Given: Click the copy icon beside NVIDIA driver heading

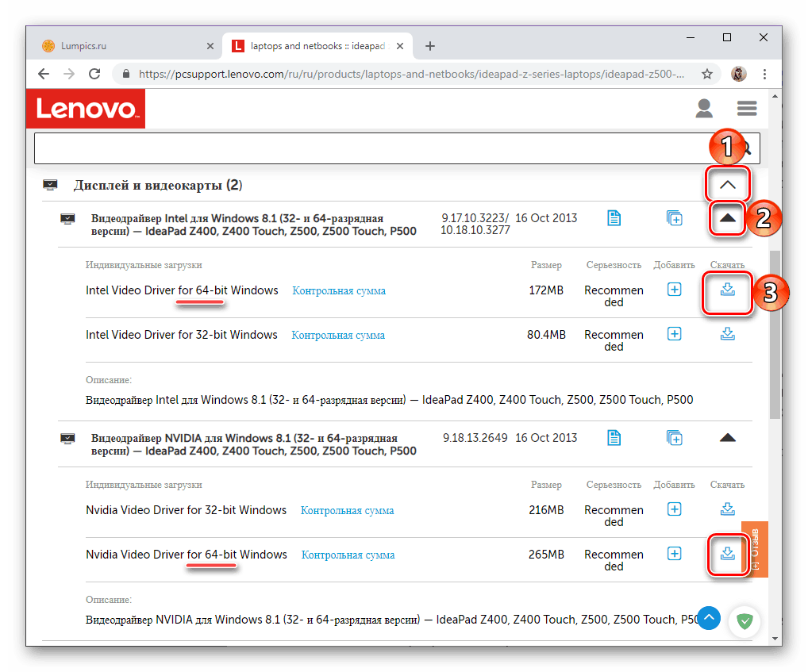Looking at the screenshot, I should pyautogui.click(x=674, y=437).
